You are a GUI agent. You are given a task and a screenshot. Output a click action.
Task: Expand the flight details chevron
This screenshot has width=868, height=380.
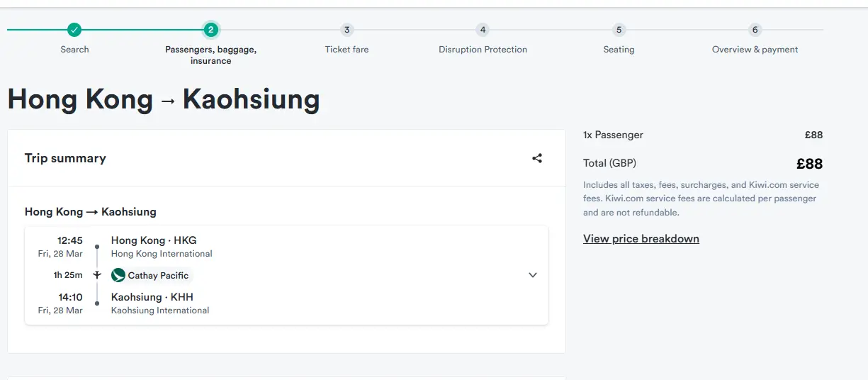coord(533,275)
